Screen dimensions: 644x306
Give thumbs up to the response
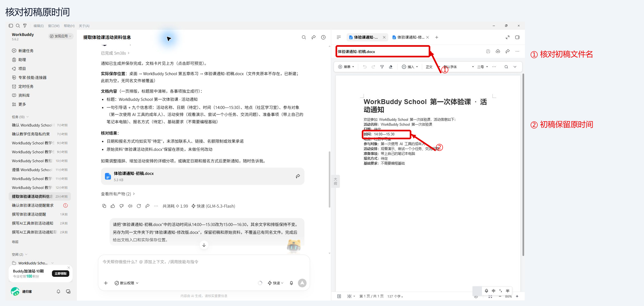(113, 206)
